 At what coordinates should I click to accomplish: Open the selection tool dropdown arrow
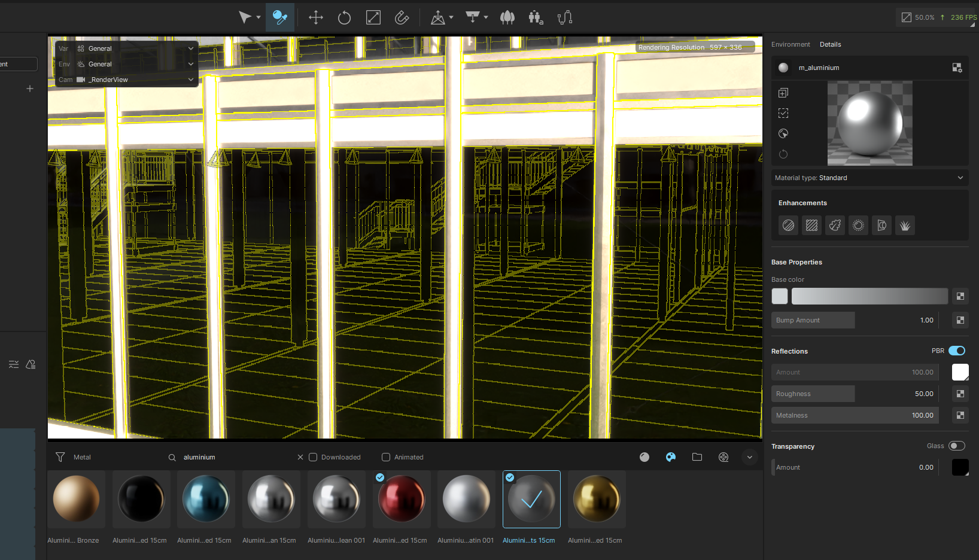[x=259, y=17]
